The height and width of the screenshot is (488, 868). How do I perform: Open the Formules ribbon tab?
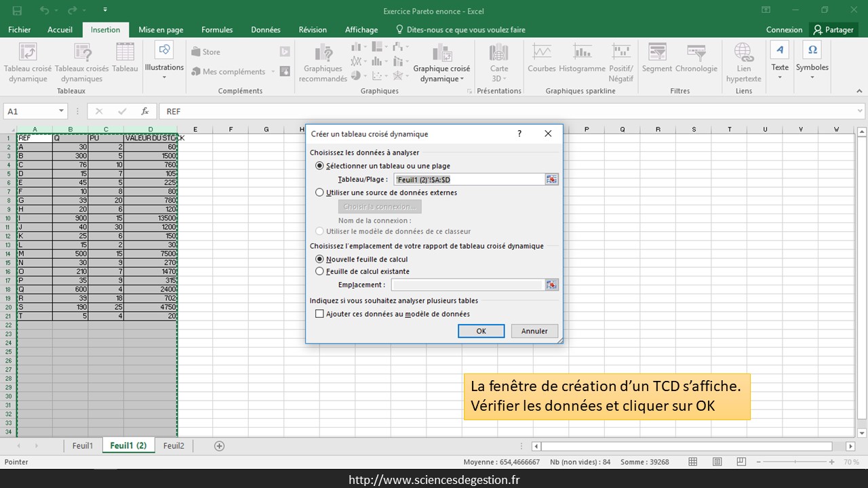click(217, 30)
